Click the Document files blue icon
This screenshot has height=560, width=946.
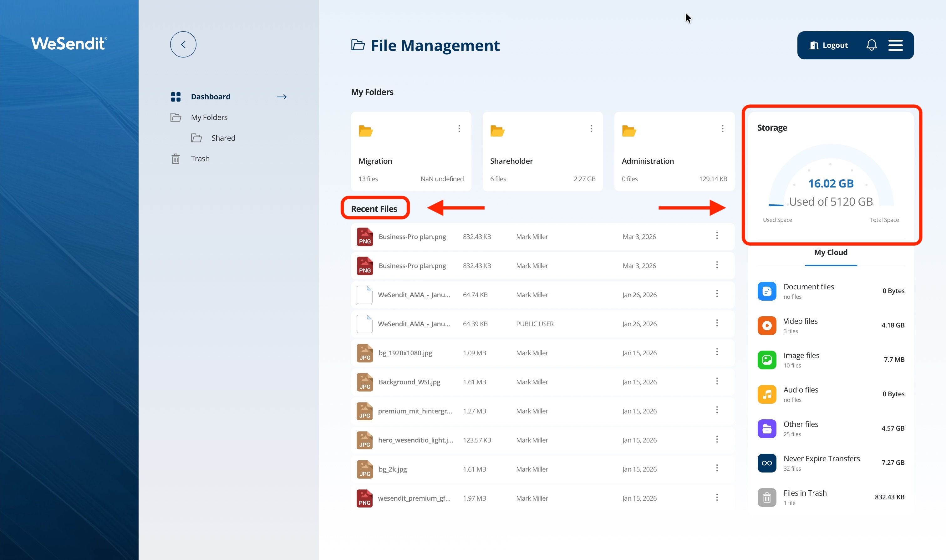767,291
